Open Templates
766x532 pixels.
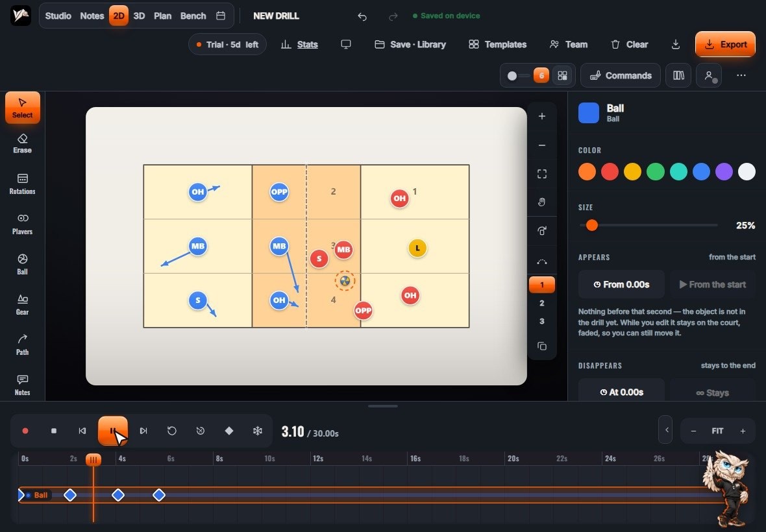497,44
